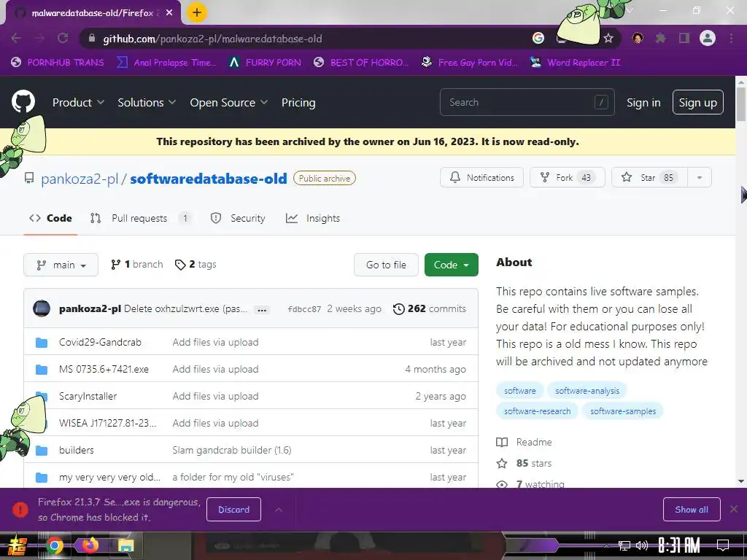This screenshot has height=560, width=747.
Task: Open the Chrome profile avatar
Action: click(708, 38)
